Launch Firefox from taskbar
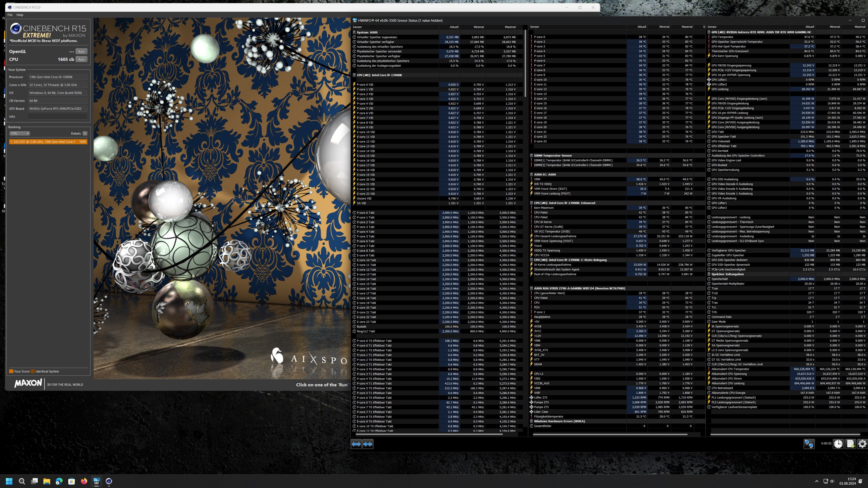This screenshot has width=868, height=488. coord(84,481)
